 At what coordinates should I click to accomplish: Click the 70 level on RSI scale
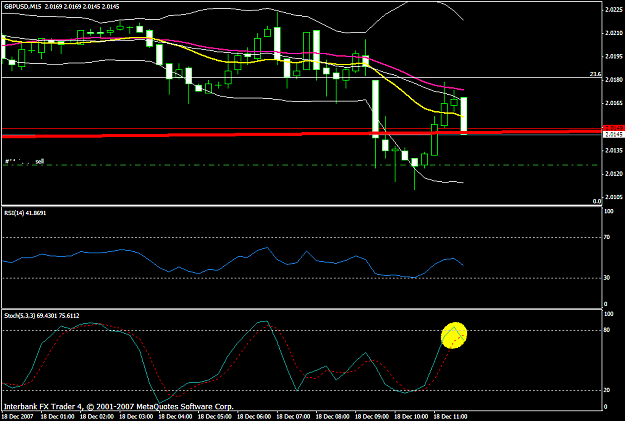click(x=607, y=237)
